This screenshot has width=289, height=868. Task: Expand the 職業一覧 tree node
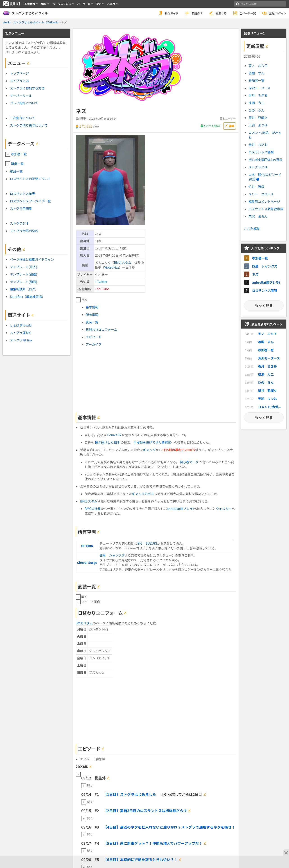click(8, 164)
